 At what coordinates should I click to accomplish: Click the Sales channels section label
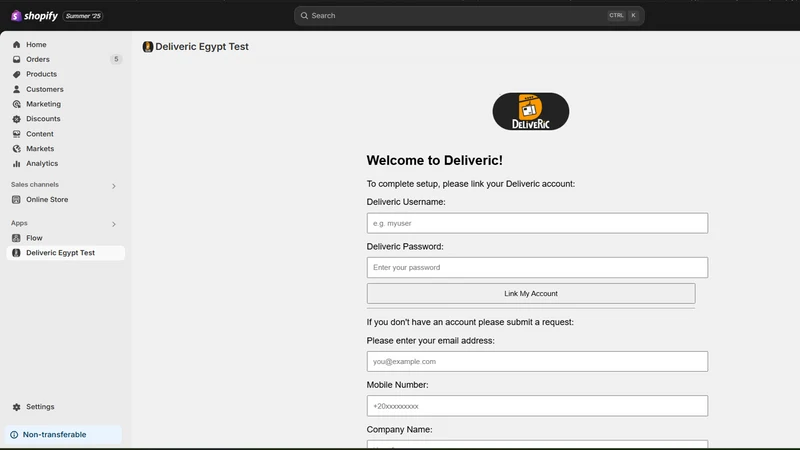(x=35, y=185)
